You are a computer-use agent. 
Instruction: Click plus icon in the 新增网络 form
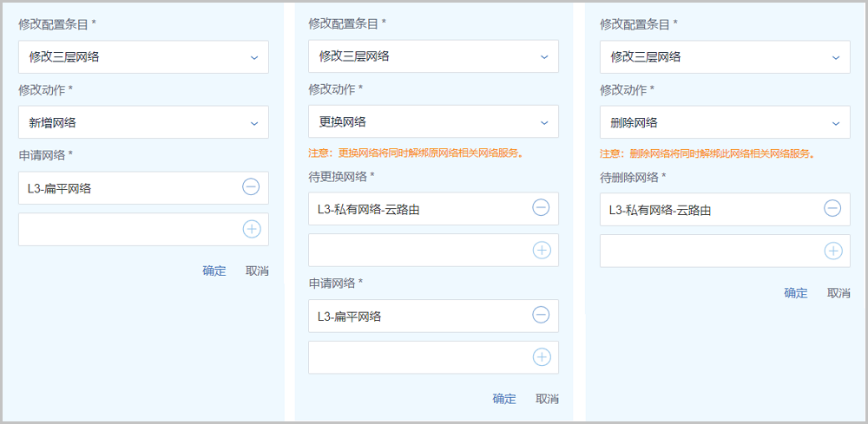click(x=251, y=229)
